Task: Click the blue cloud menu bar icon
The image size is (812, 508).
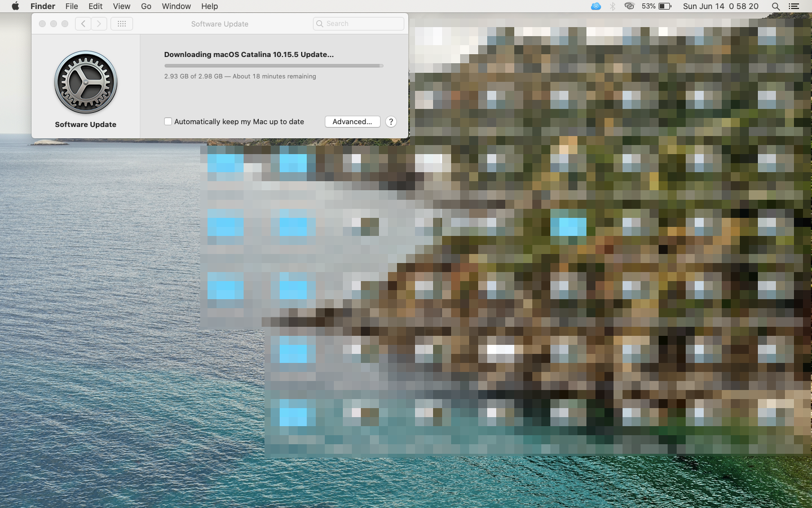Action: (596, 6)
